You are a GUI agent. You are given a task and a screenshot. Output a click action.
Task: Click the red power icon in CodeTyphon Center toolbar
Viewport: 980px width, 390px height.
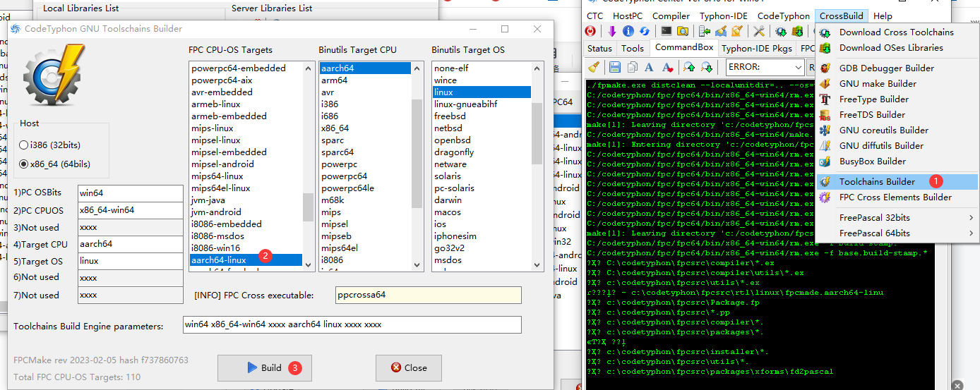point(590,31)
